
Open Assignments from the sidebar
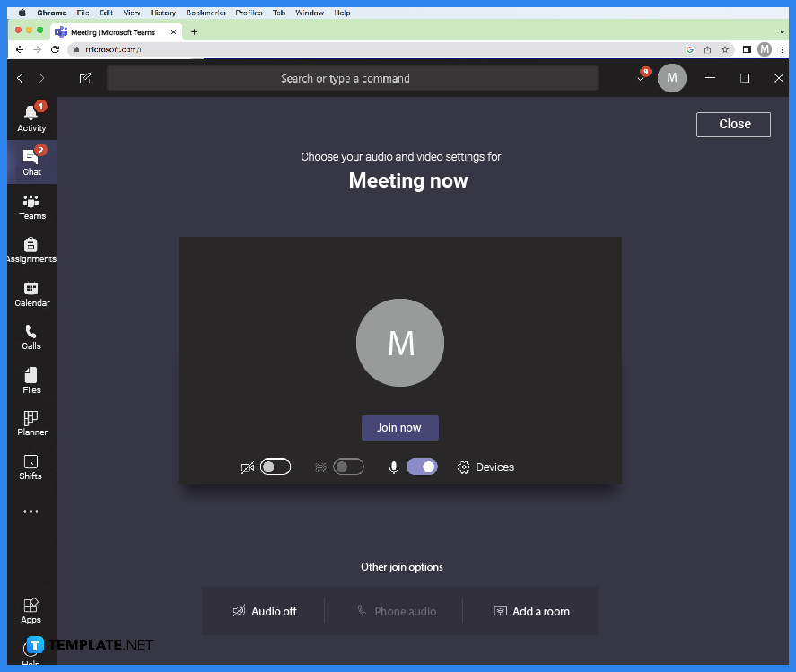[x=31, y=251]
